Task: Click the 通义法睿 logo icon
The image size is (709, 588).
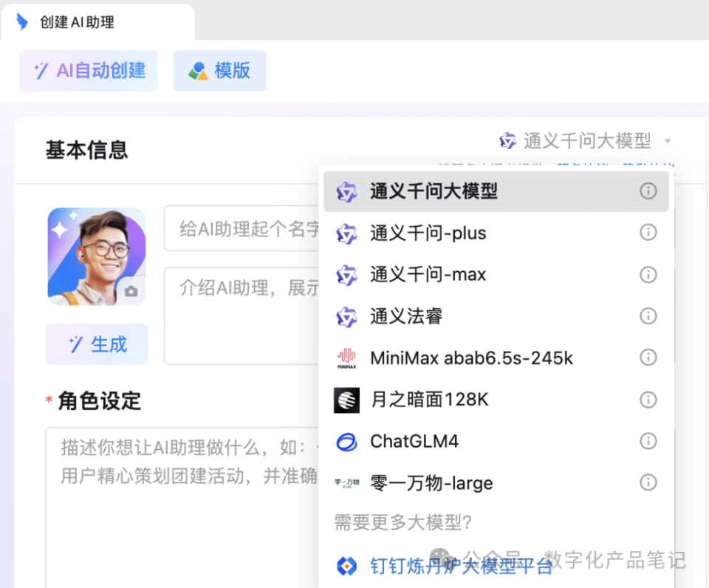Action: pyautogui.click(x=347, y=317)
